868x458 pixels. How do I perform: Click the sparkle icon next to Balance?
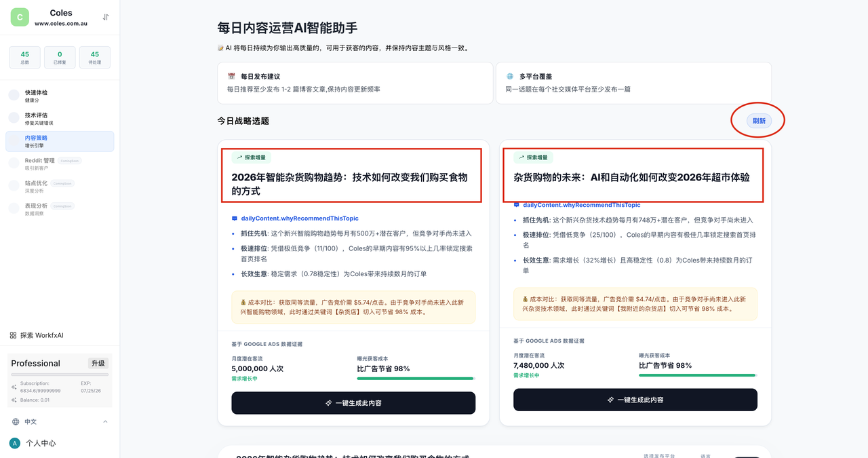pos(14,400)
